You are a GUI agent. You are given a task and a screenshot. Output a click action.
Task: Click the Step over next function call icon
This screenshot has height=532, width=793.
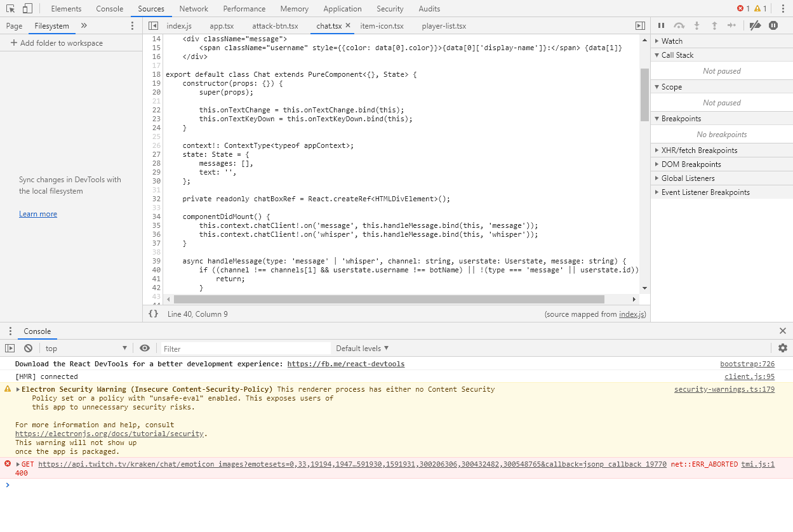(678, 25)
